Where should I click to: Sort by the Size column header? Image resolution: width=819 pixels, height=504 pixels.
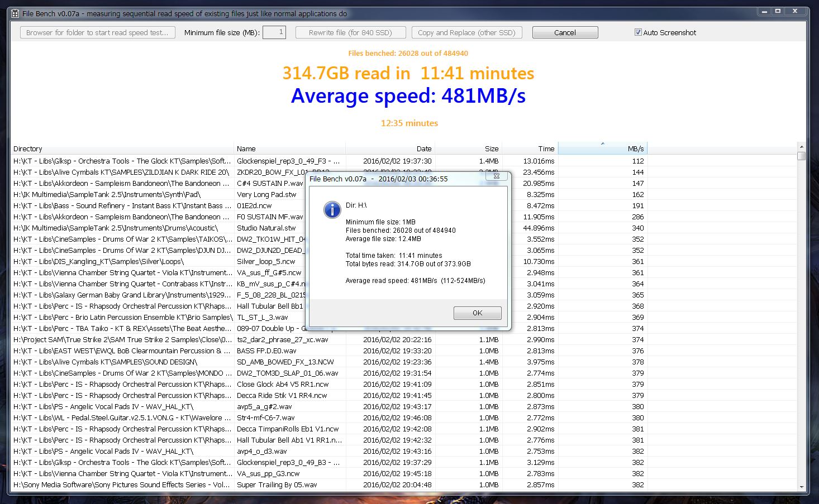[468, 148]
